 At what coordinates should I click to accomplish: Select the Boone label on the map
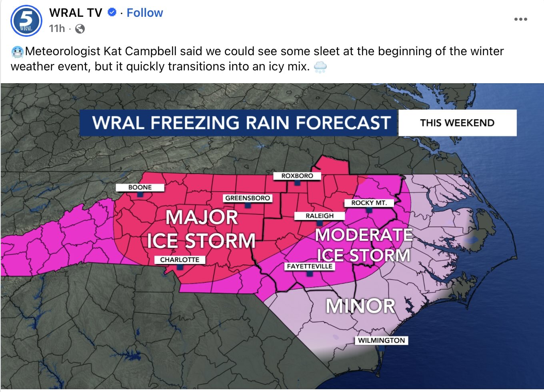coord(140,188)
